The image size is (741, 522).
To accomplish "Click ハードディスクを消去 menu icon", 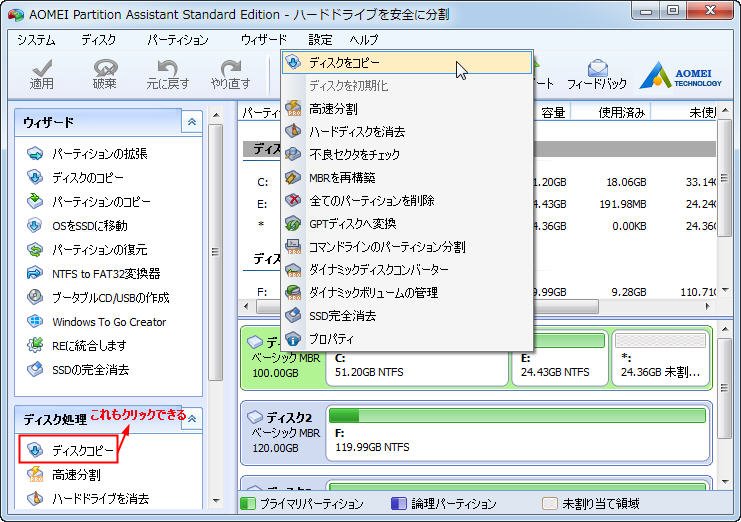I will 293,131.
